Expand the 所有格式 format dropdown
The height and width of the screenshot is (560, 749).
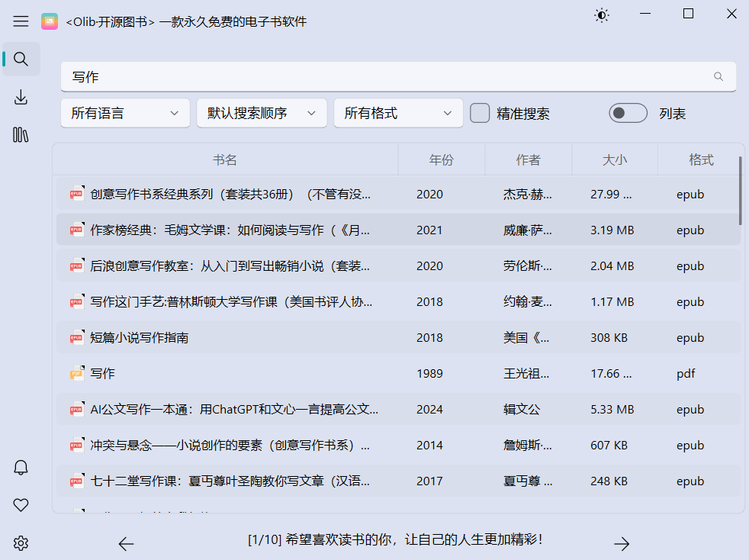pyautogui.click(x=398, y=113)
